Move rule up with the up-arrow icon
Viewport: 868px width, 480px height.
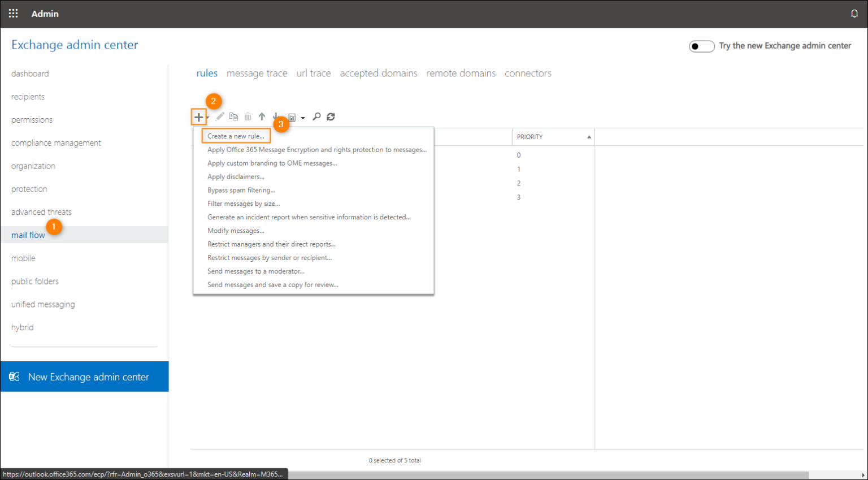click(262, 116)
